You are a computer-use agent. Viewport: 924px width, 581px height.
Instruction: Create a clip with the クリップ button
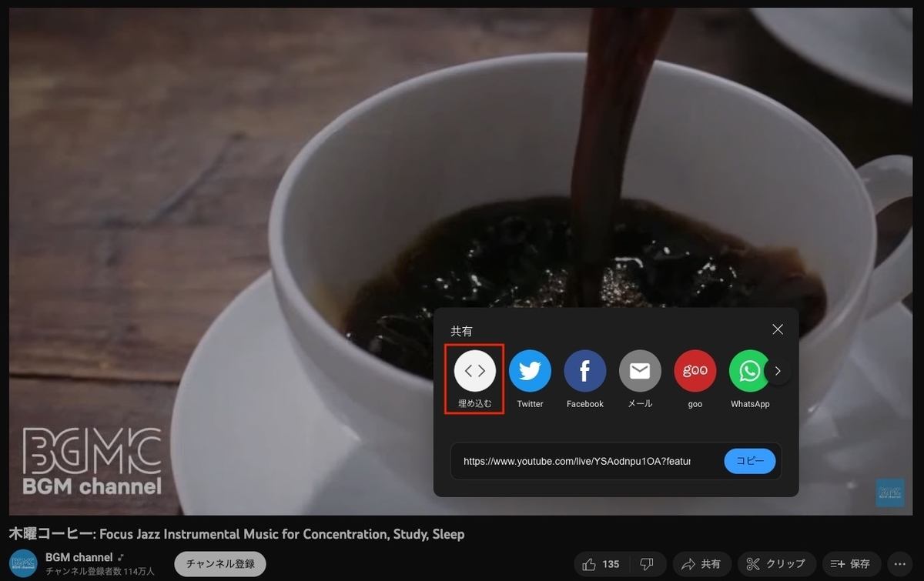(776, 564)
